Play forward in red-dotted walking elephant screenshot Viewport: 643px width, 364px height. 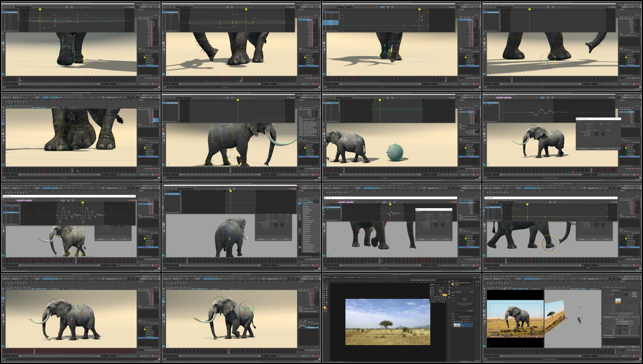153,350
